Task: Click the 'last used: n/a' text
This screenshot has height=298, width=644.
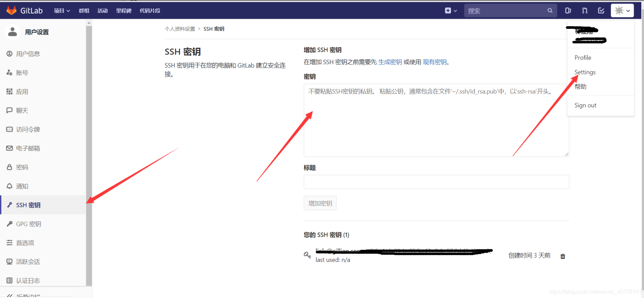Action: tap(333, 260)
